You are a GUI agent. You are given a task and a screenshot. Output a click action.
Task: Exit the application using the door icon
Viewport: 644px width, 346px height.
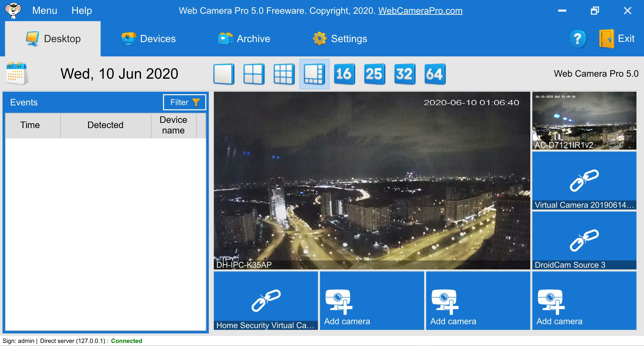(x=606, y=39)
